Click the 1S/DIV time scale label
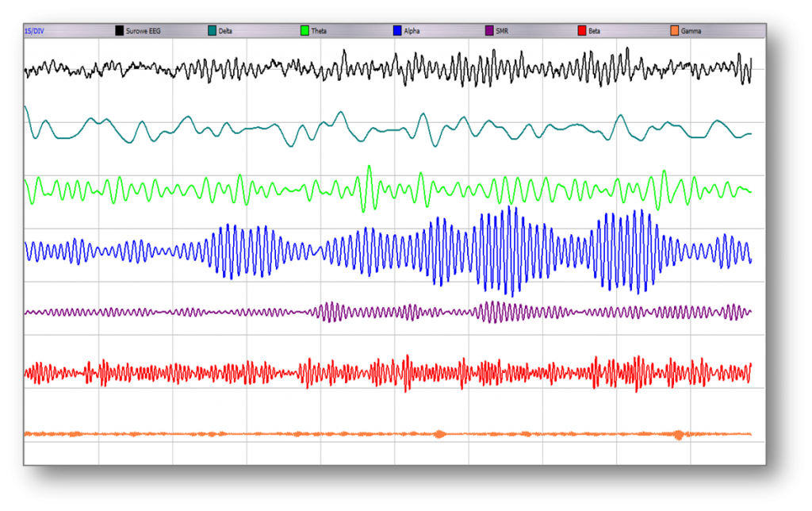Image resolution: width=812 pixels, height=511 pixels. pos(36,31)
